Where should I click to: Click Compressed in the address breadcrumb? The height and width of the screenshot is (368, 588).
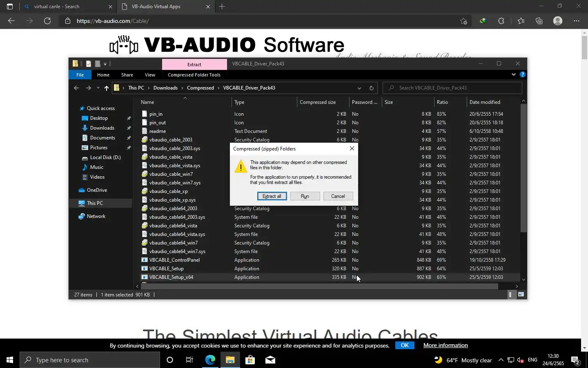(x=200, y=88)
